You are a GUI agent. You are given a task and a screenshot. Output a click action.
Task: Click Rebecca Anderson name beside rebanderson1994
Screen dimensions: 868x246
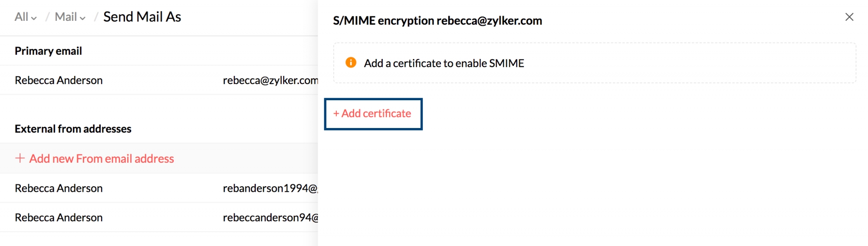[x=59, y=188]
